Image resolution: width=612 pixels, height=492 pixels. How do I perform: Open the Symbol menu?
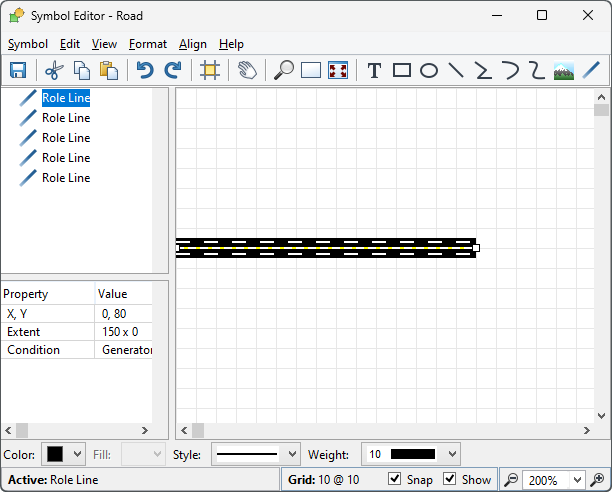28,44
